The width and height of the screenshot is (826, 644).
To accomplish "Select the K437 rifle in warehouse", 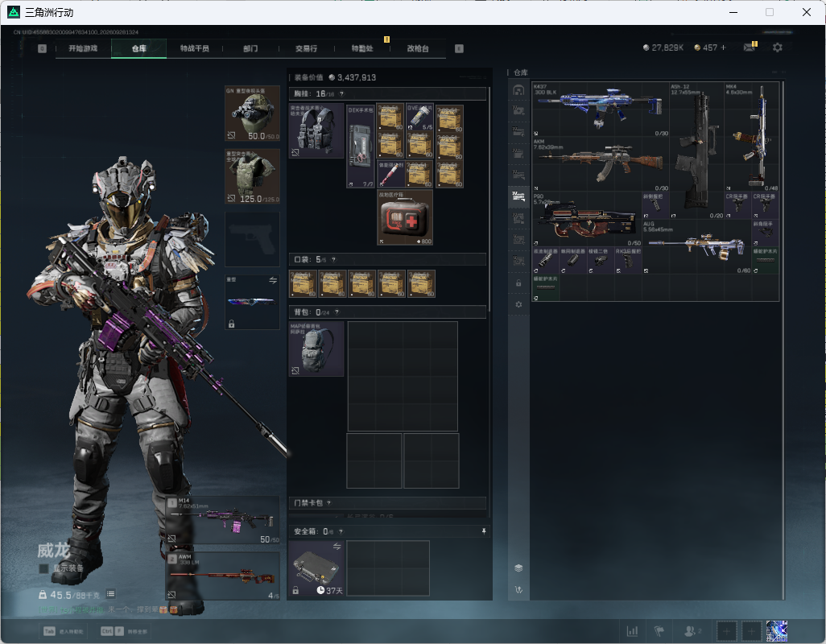I will (x=601, y=109).
